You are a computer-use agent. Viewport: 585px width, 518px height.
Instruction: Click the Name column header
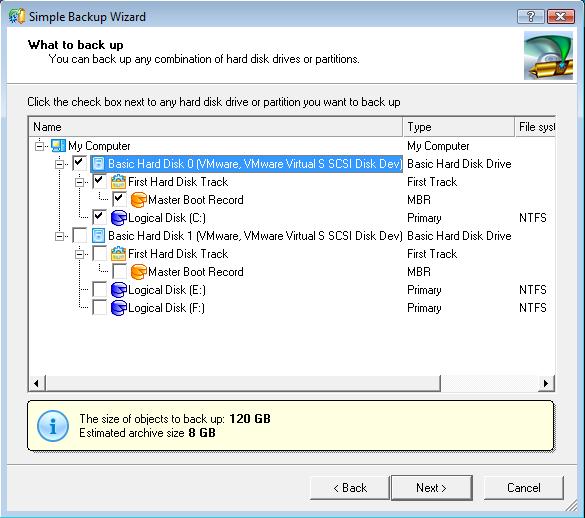point(216,127)
